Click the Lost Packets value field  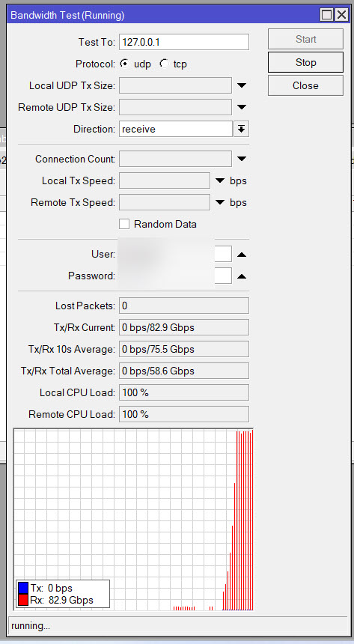click(184, 306)
